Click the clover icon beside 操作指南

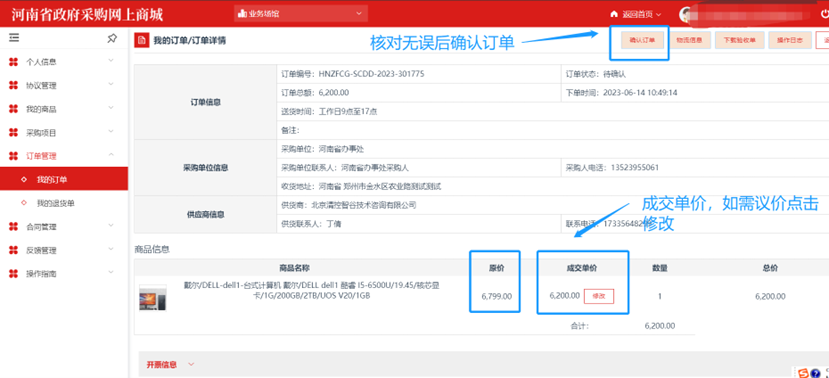pyautogui.click(x=14, y=274)
